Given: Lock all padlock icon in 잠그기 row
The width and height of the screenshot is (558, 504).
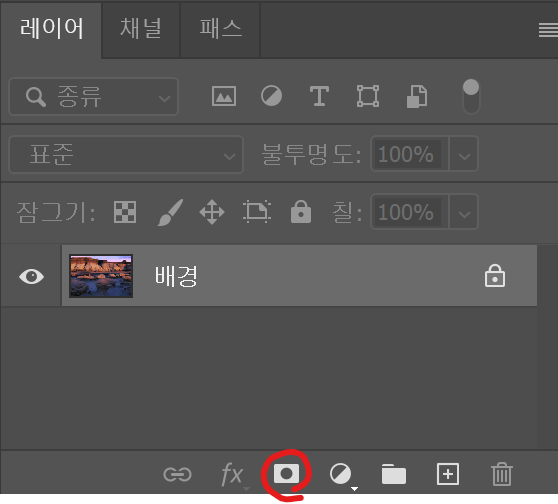Looking at the screenshot, I should (301, 211).
